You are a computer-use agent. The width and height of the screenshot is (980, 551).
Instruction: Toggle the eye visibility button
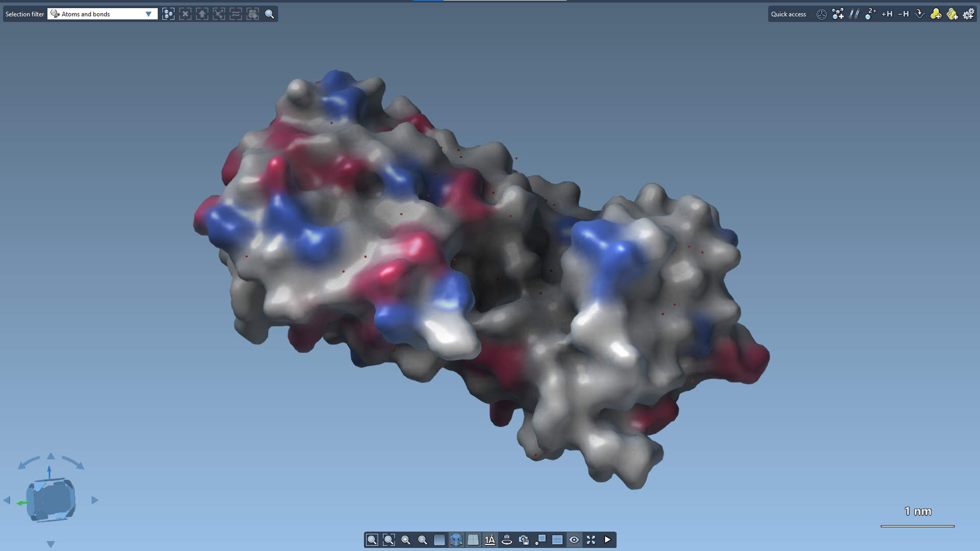tap(574, 540)
